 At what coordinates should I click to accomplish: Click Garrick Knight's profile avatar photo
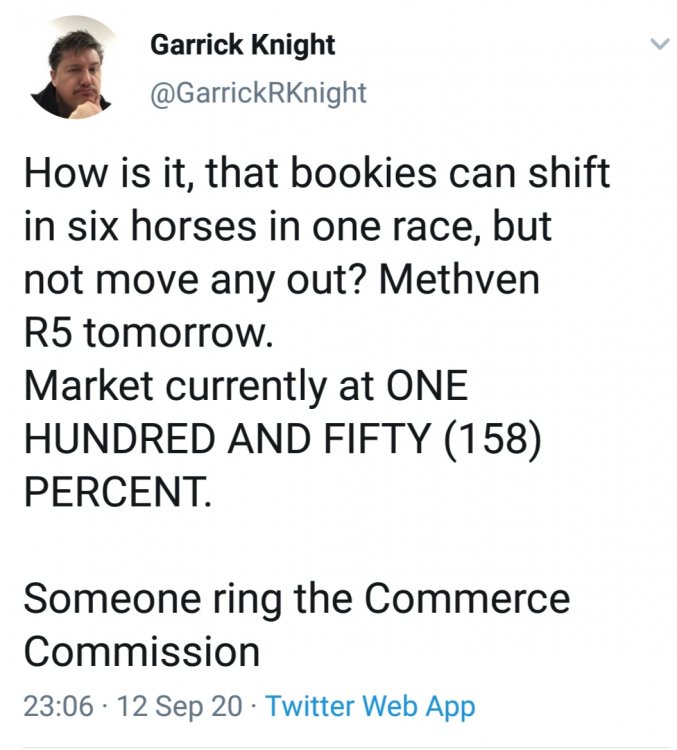point(72,68)
